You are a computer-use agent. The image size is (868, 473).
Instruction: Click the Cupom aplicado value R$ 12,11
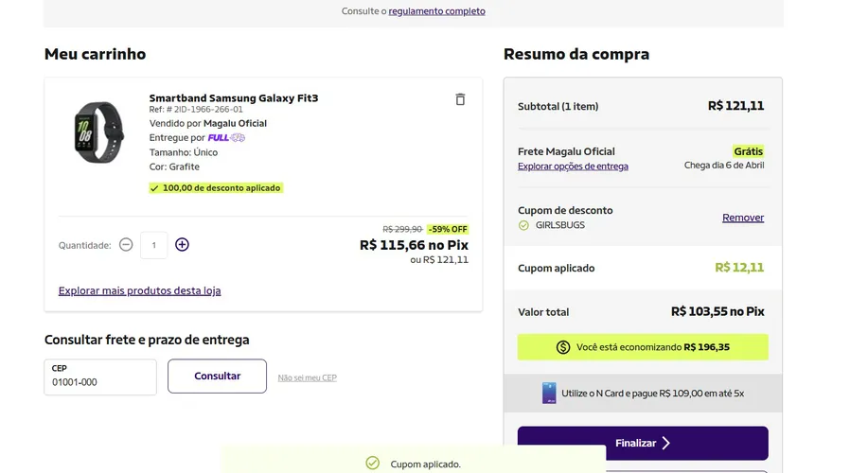(x=739, y=268)
